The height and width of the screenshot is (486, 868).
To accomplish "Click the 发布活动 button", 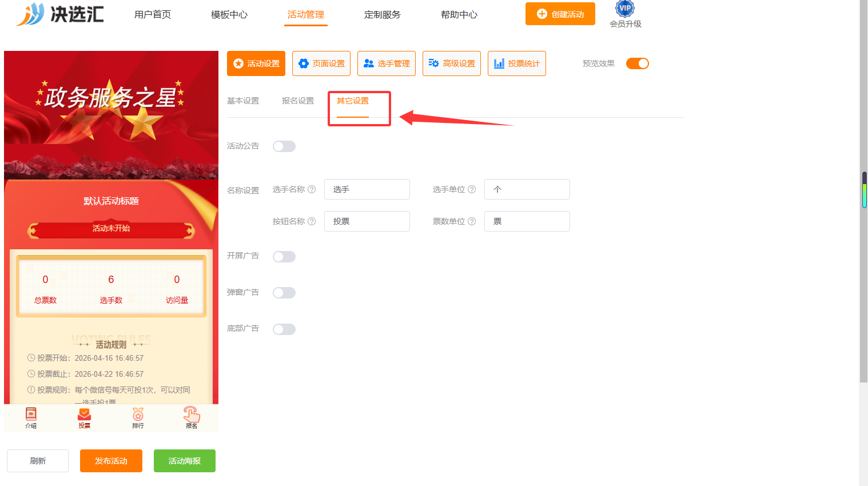I will 111,461.
